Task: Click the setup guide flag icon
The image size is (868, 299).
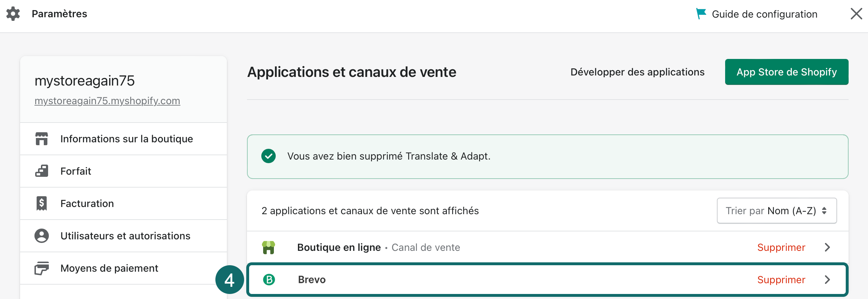Action: (x=701, y=14)
